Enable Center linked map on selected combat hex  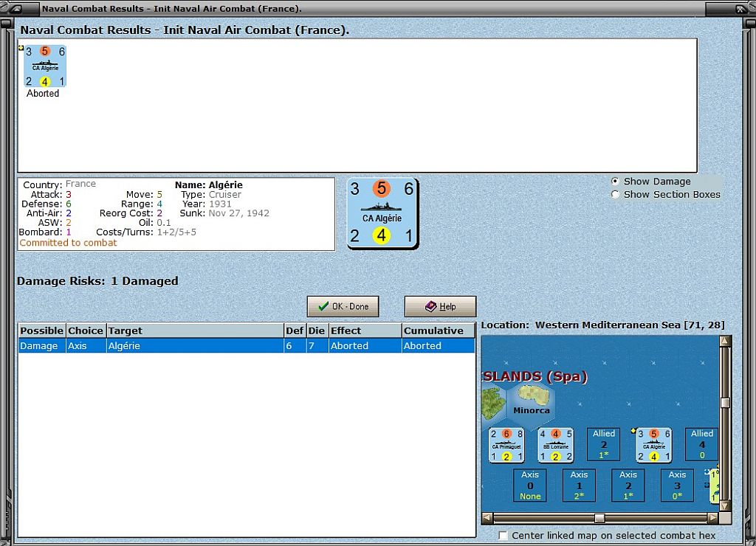tap(503, 536)
